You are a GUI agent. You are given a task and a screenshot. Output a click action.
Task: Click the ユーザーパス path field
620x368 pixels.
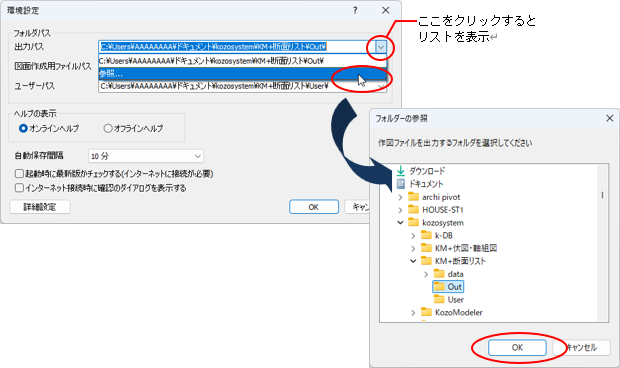[242, 86]
